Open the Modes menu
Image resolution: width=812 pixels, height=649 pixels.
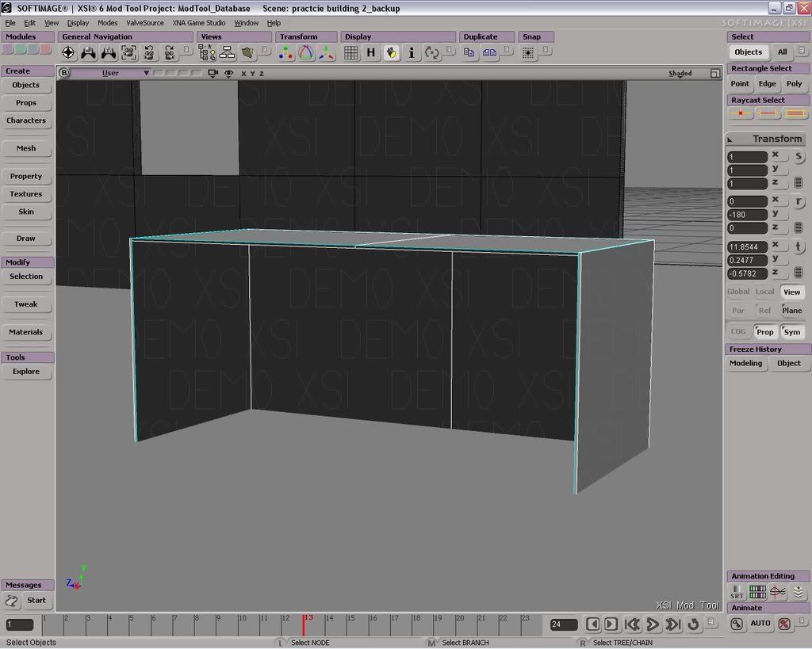(x=107, y=23)
